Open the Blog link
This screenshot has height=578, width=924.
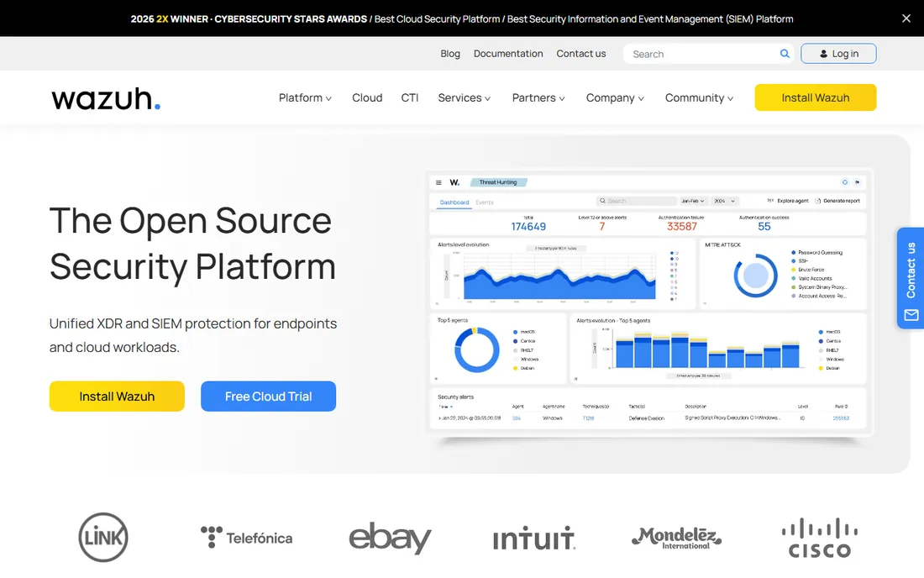[x=450, y=54]
